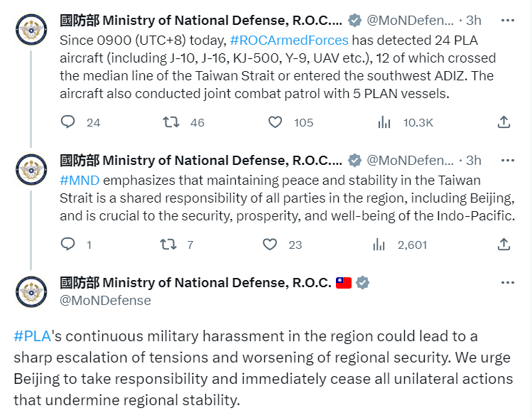Reply to the #MND peace statement tweet
This screenshot has width=532, height=418.
[x=68, y=245]
